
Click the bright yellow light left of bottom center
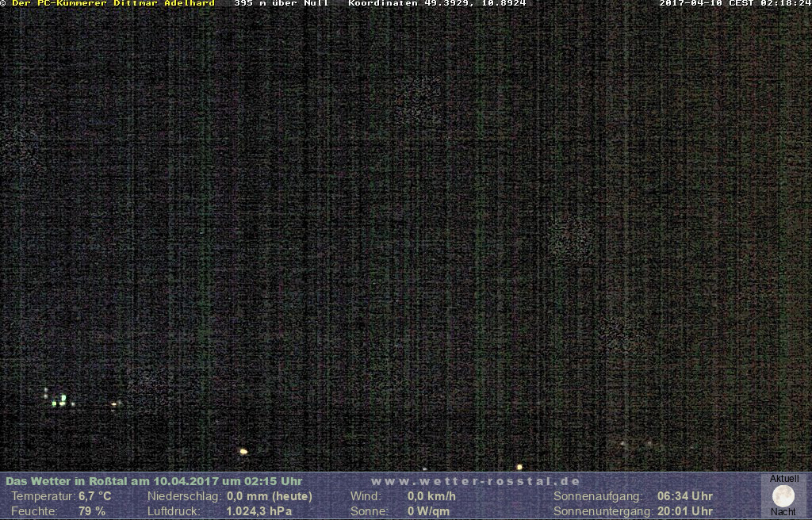tap(243, 451)
